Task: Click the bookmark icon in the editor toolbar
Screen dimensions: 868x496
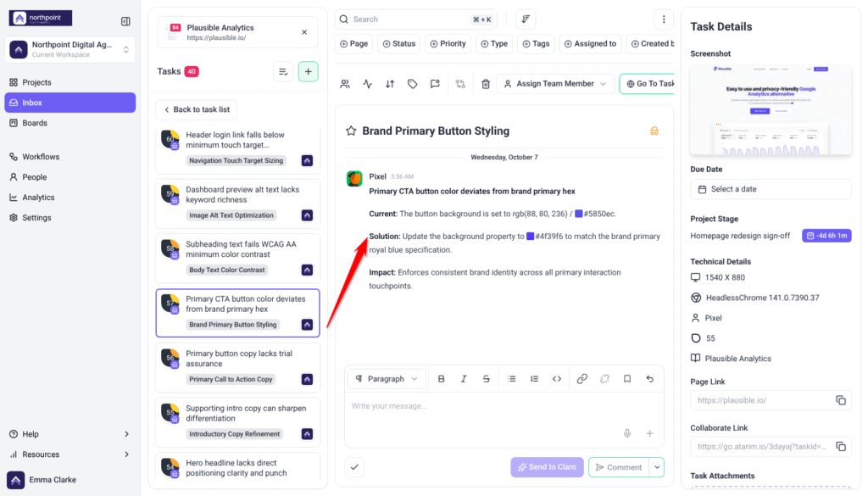Action: click(627, 379)
